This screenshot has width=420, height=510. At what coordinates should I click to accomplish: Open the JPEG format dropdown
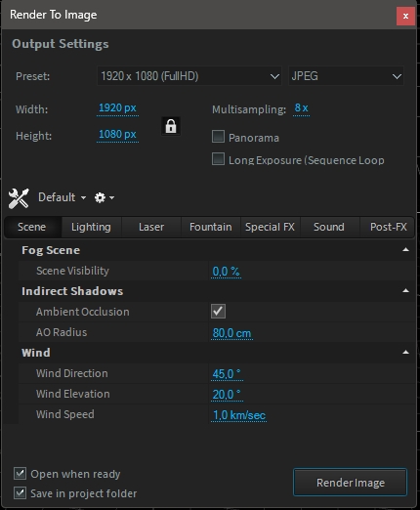346,76
